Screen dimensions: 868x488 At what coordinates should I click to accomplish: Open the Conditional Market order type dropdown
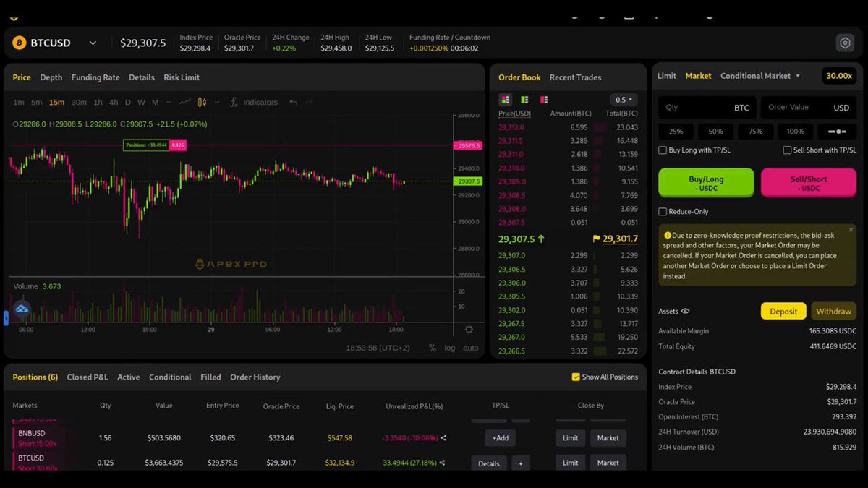pyautogui.click(x=760, y=76)
